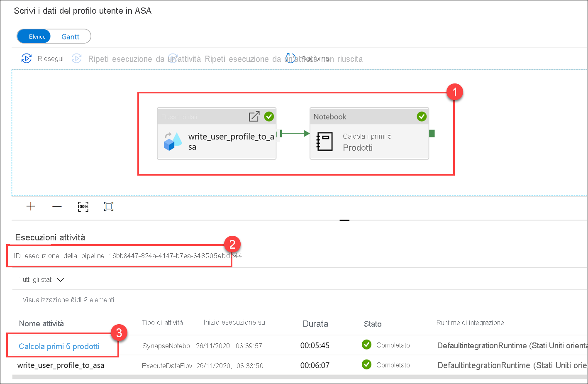Click Completato status icon for Calcola row

[x=366, y=345]
